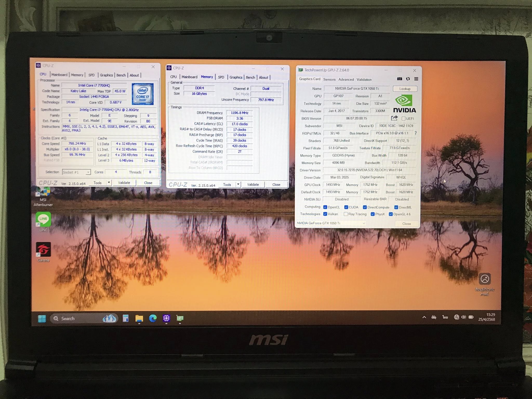Switch to Bench tab in left CPU-Z
The image size is (532, 399).
tap(121, 75)
